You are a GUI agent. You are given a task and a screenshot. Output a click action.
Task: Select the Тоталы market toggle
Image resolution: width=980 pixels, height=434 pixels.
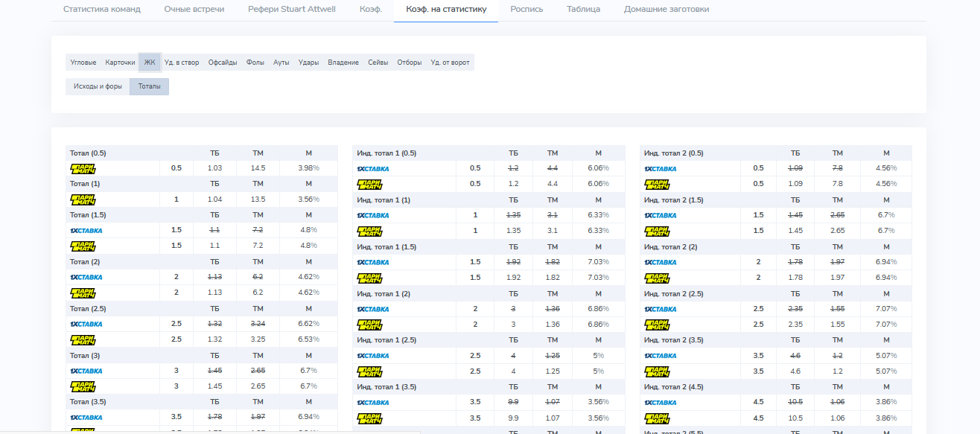tap(149, 86)
